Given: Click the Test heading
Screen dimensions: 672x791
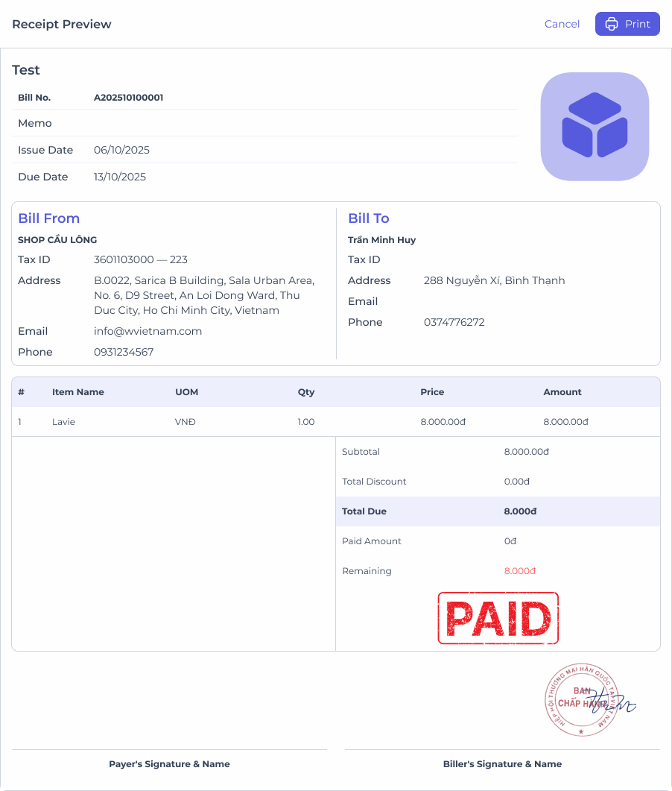Looking at the screenshot, I should [26, 69].
